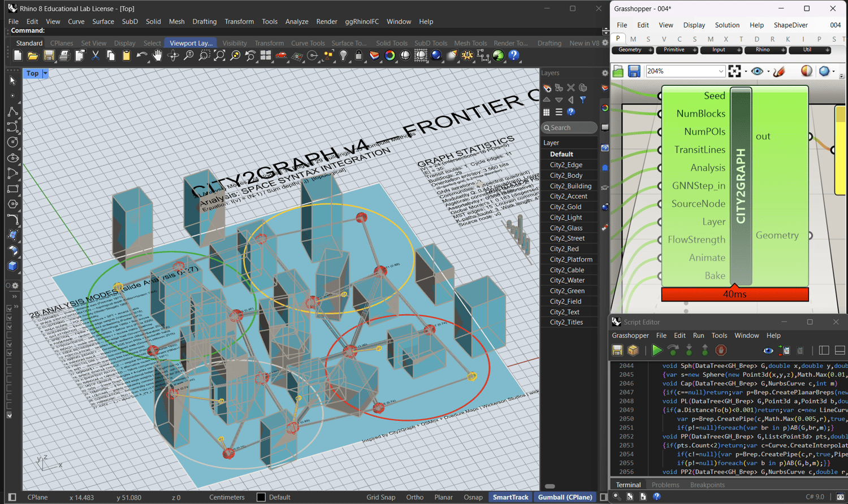Click the lightbulb icon in Rhino toolbar

(343, 55)
